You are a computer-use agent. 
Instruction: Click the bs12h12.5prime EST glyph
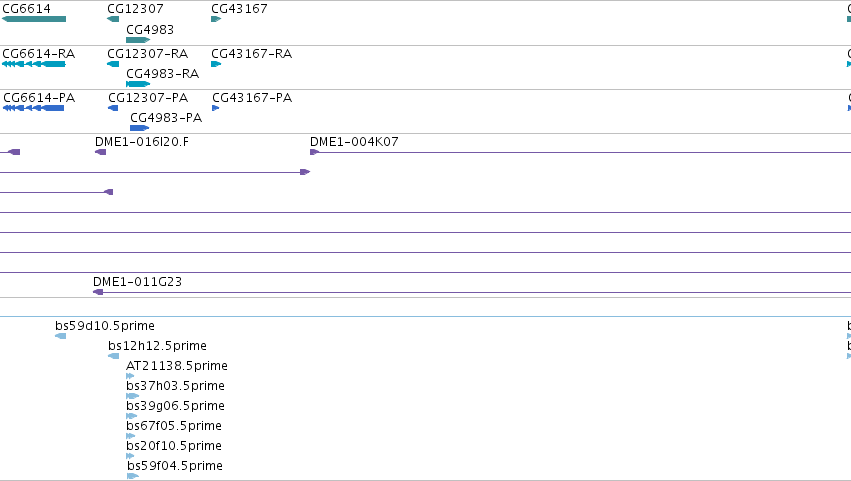(x=113, y=356)
